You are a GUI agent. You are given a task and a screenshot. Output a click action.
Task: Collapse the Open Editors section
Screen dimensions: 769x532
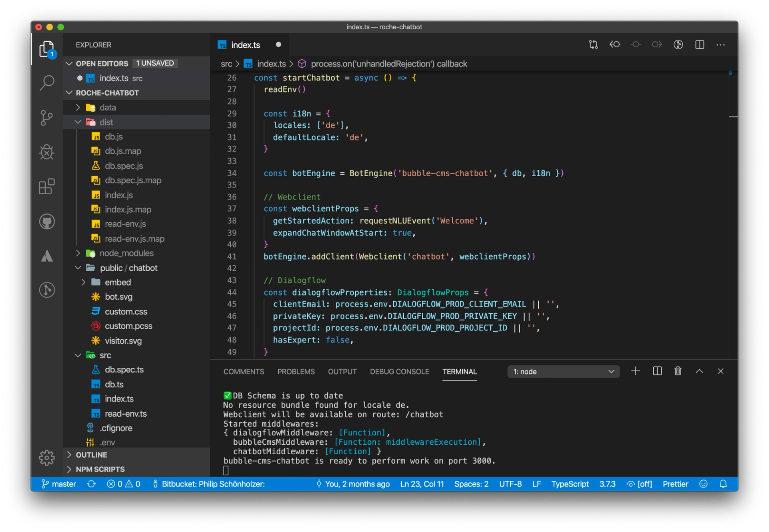tap(69, 63)
